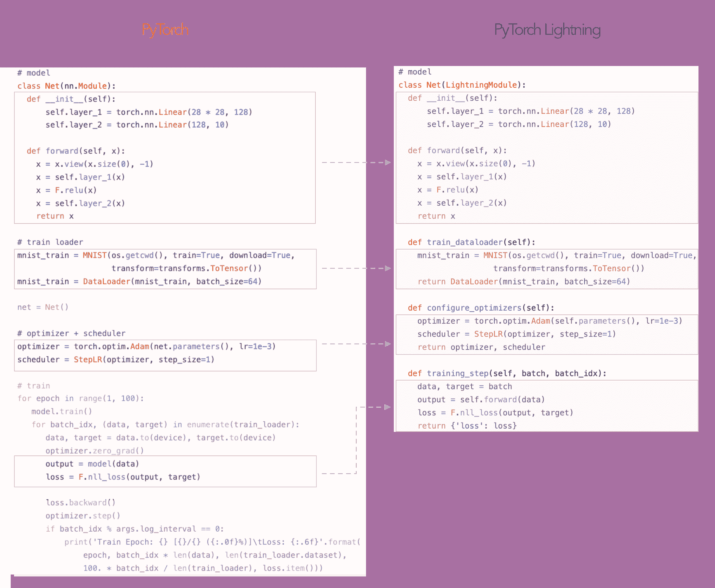Image resolution: width=715 pixels, height=588 pixels.
Task: Click 'class Net(LightningModule):' line
Action: point(462,85)
